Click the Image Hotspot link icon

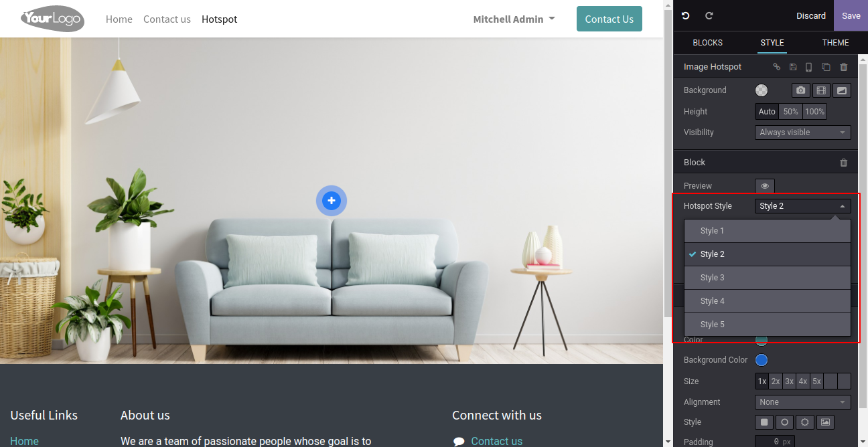click(777, 67)
